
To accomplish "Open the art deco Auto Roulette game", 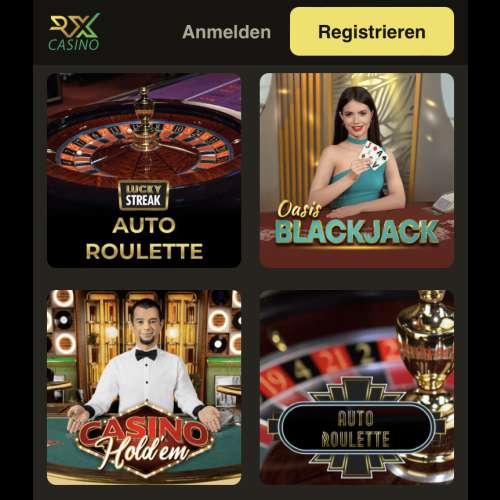I will (x=357, y=387).
